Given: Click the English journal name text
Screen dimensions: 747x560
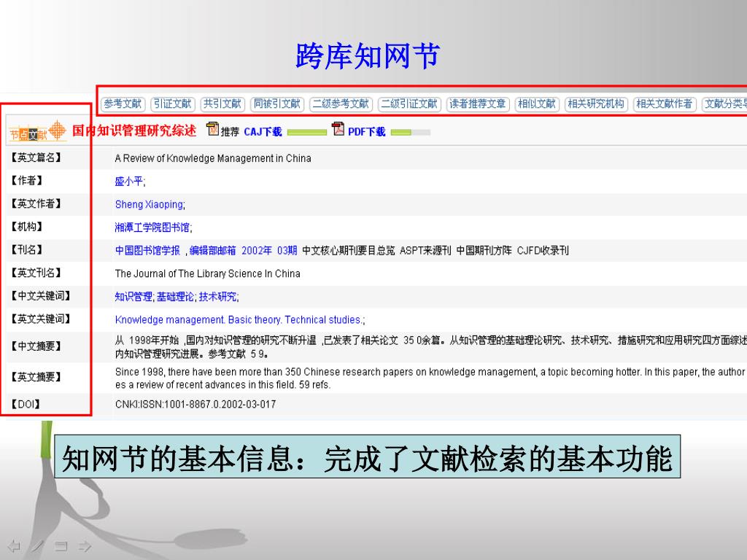Looking at the screenshot, I should (x=208, y=273).
